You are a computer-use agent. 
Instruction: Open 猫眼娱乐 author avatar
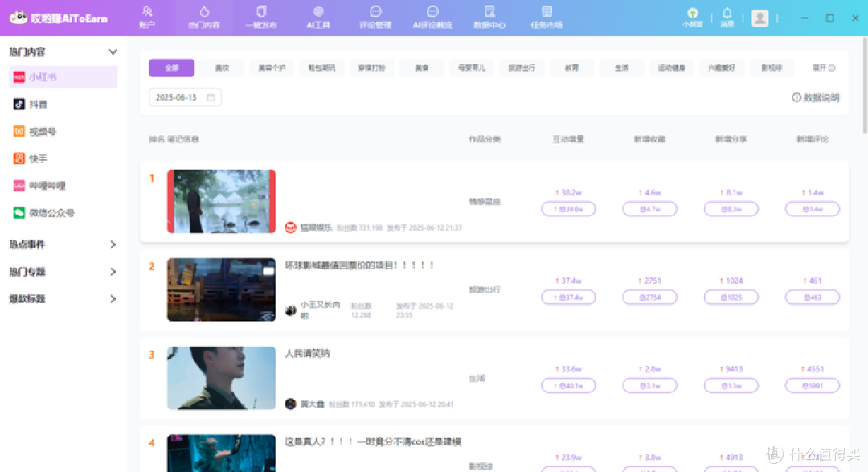click(290, 228)
